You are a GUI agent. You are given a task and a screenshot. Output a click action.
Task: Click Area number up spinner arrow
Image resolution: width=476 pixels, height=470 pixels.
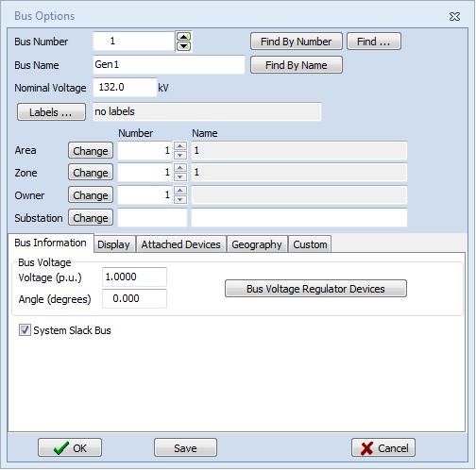pos(180,146)
